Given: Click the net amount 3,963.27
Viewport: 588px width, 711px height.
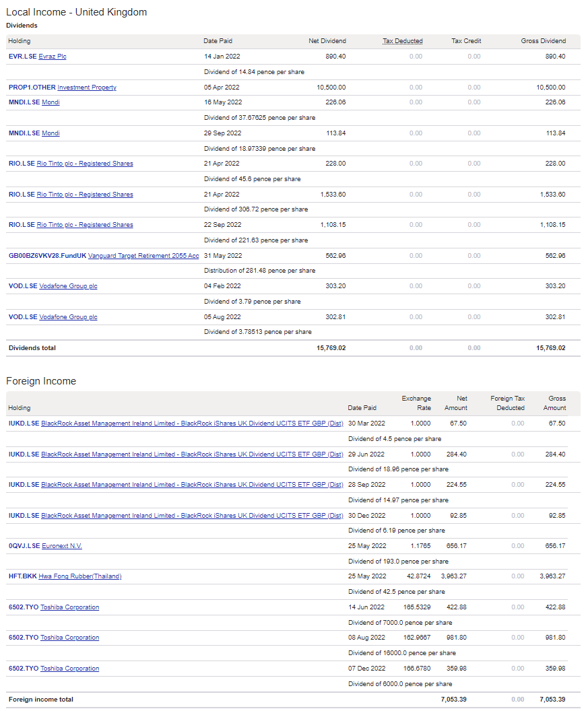Looking at the screenshot, I should coord(454,576).
